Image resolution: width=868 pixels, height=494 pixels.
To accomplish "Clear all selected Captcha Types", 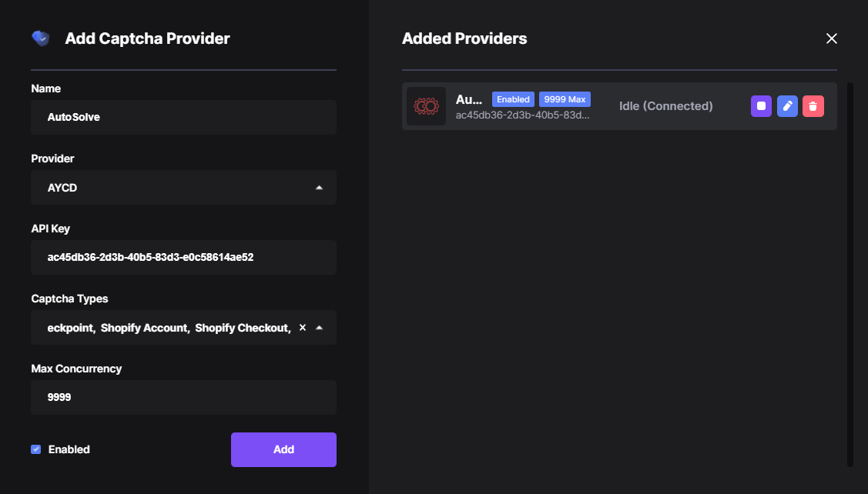I will 302,328.
